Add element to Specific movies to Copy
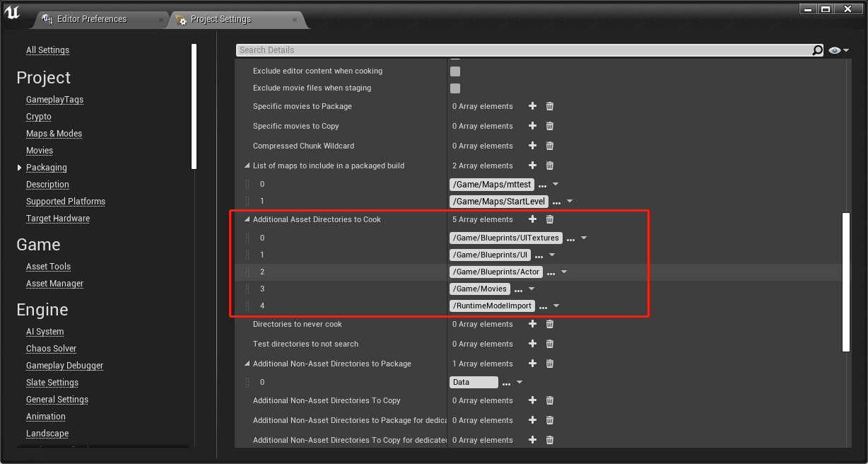This screenshot has width=868, height=464. [533, 126]
